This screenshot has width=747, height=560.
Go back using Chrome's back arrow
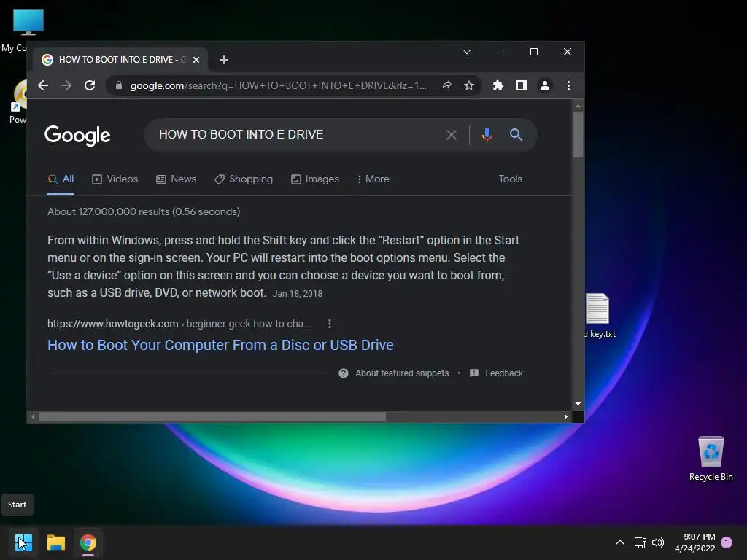tap(43, 85)
